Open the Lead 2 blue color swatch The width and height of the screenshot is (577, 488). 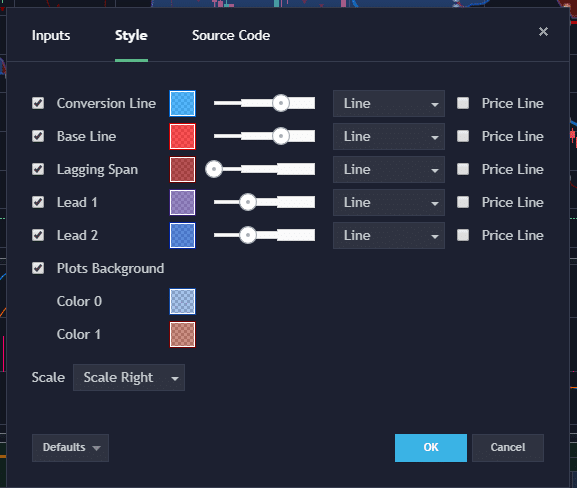coord(183,236)
